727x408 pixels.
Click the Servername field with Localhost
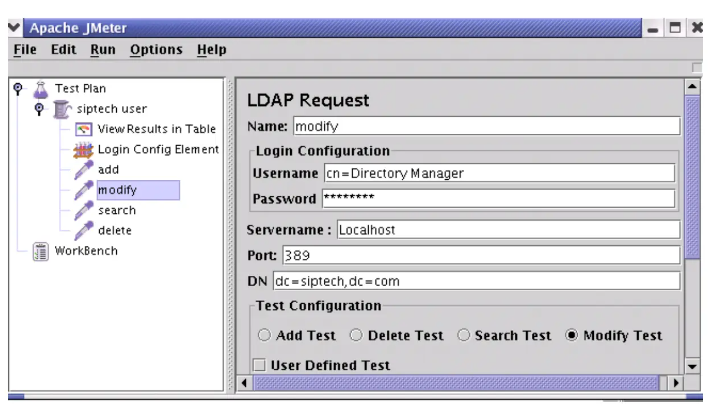pos(509,230)
